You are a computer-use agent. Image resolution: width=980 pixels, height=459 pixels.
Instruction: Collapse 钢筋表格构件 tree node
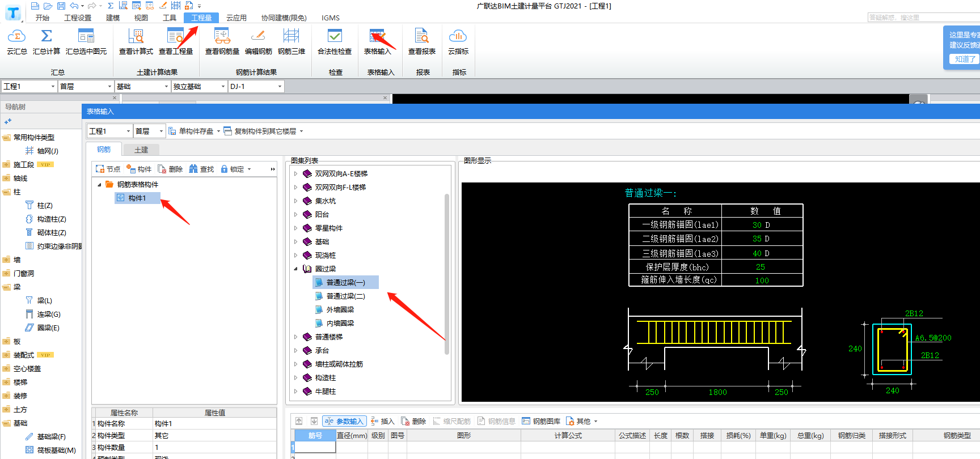(x=99, y=184)
